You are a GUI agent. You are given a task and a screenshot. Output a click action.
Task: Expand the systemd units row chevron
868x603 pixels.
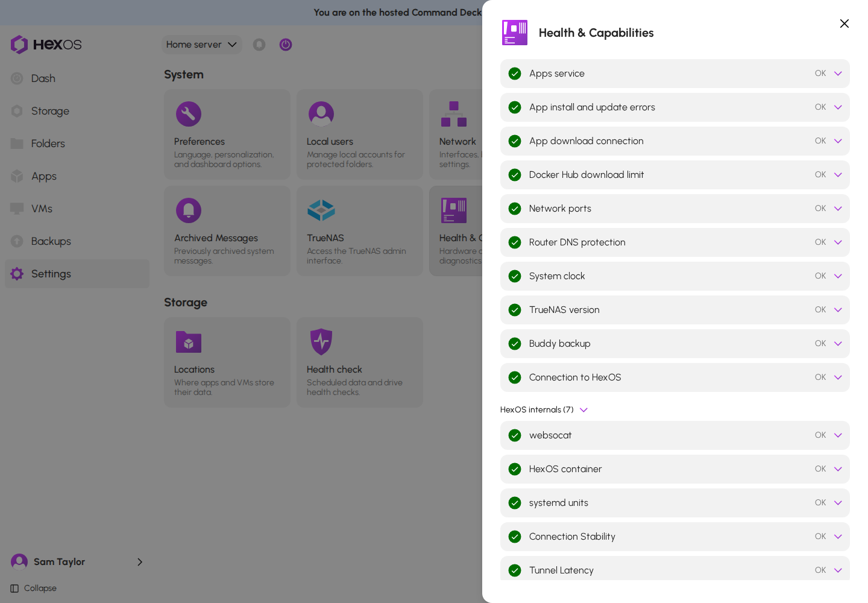point(838,503)
